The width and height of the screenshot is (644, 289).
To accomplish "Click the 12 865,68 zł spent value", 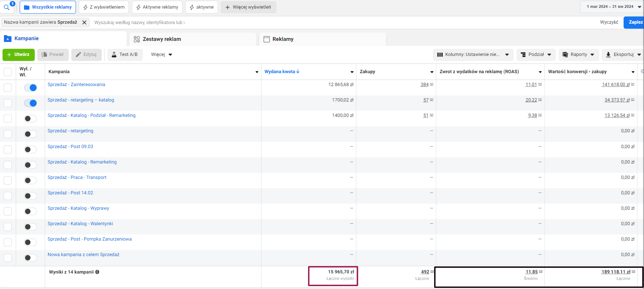I will tap(341, 85).
